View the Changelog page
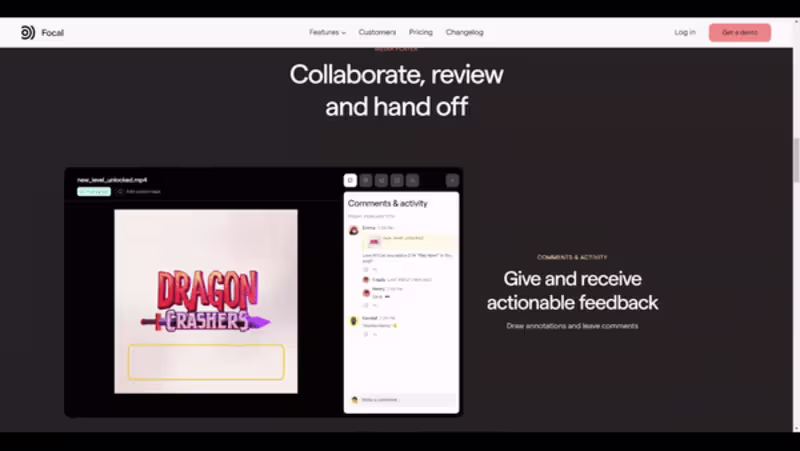The image size is (800, 451). 464,32
